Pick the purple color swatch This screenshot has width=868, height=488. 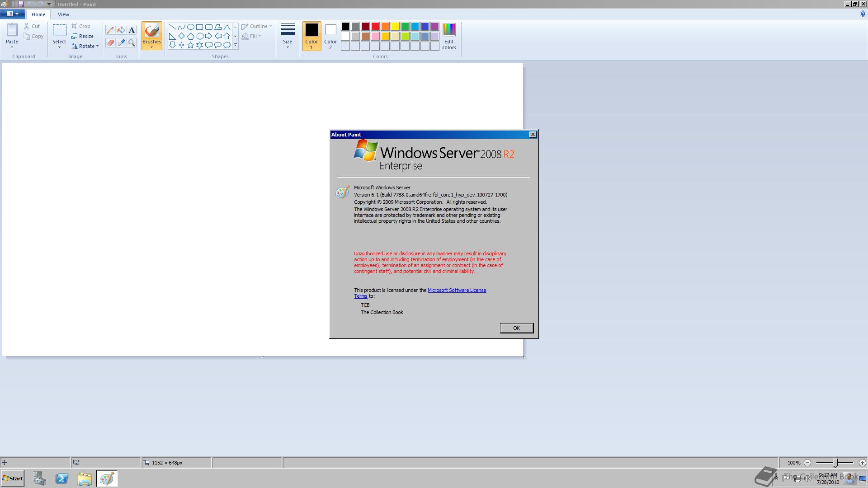[x=435, y=26]
